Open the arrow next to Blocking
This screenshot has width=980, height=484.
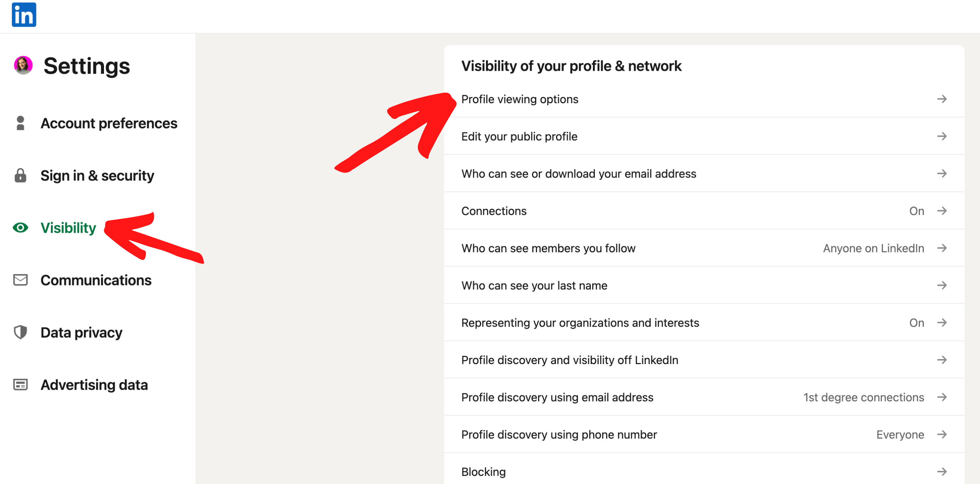pos(942,472)
